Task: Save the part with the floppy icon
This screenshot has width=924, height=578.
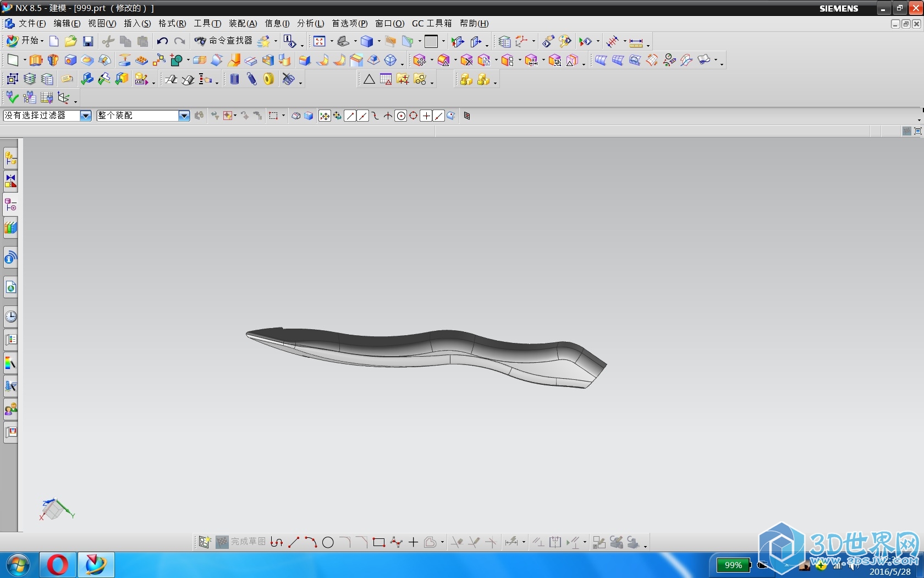Action: coord(88,41)
